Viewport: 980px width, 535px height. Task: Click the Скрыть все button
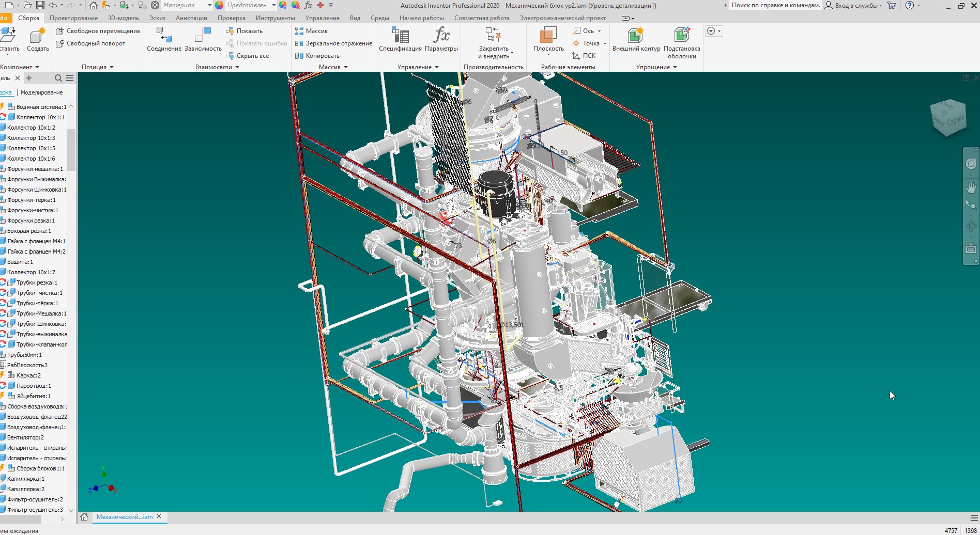click(252, 56)
